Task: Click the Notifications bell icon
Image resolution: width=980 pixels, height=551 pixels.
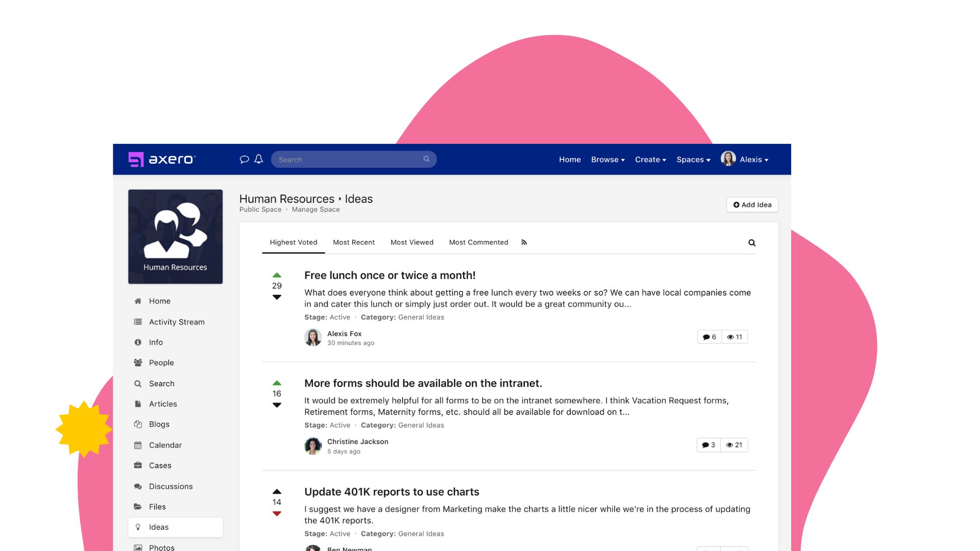Action: click(258, 159)
